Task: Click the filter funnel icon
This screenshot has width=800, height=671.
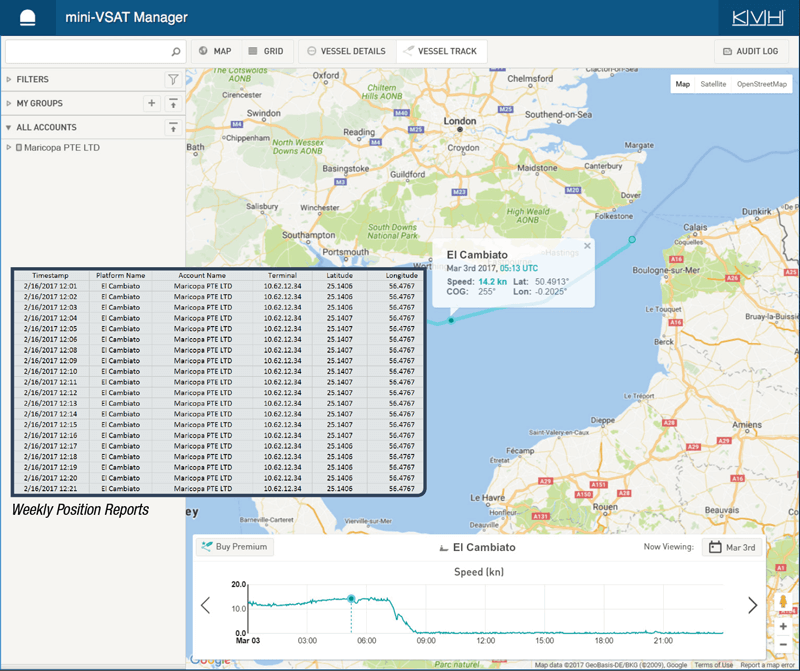Action: [x=173, y=80]
